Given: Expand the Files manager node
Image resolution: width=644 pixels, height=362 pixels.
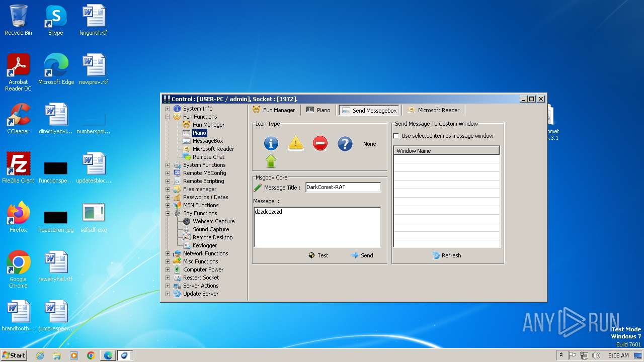Looking at the screenshot, I should point(168,189).
